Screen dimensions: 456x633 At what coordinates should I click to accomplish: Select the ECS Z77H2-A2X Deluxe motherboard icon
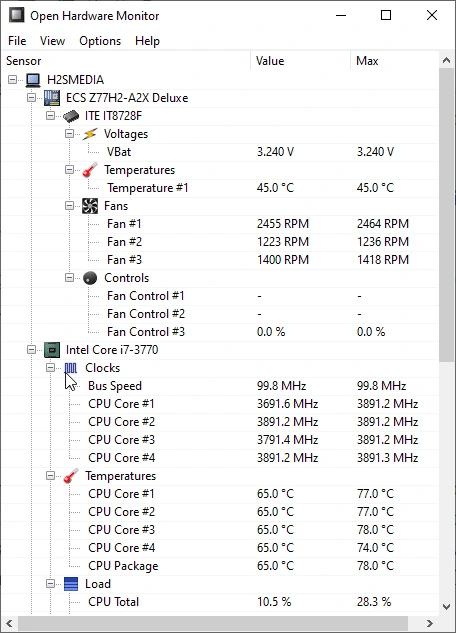pyautogui.click(x=52, y=98)
